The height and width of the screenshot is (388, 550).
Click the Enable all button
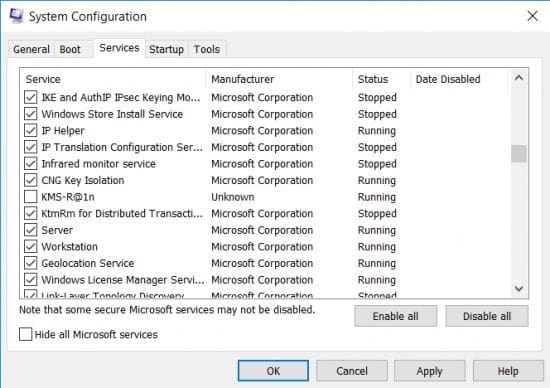396,316
